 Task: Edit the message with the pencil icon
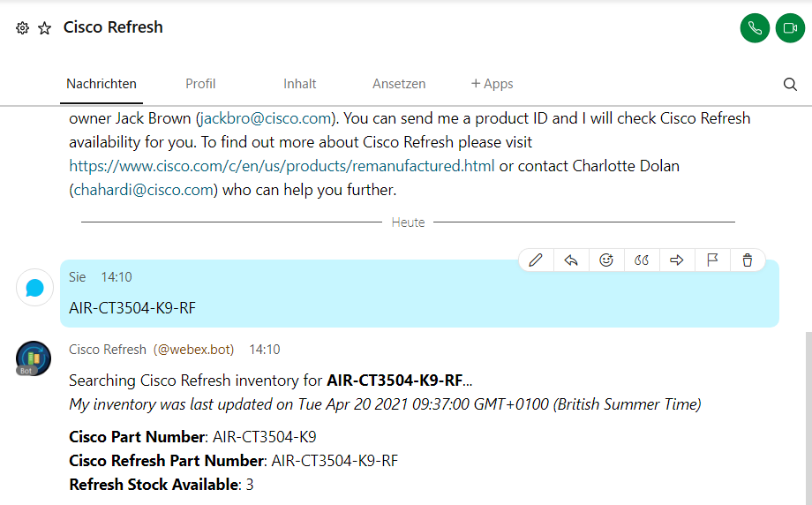coord(536,260)
